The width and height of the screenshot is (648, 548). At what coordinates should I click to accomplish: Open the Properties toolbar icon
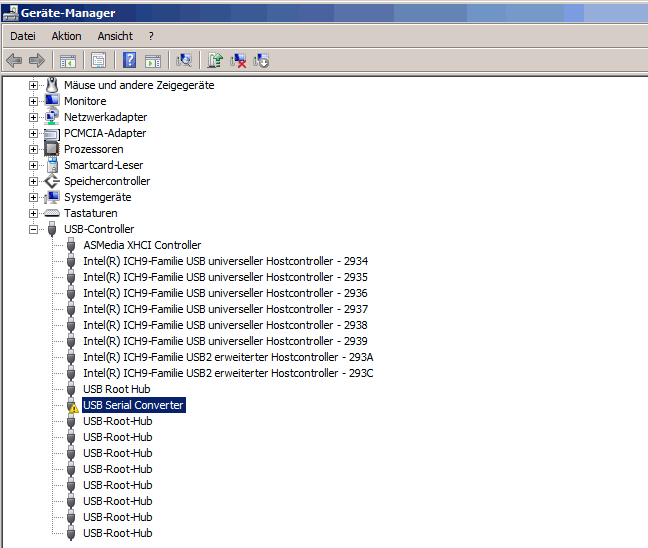98,60
